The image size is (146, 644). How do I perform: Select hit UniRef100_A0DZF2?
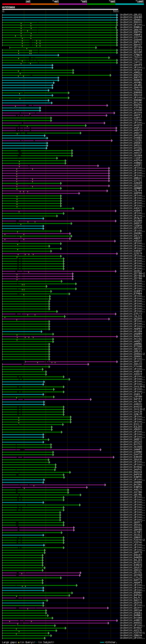pyautogui.click(x=131, y=165)
